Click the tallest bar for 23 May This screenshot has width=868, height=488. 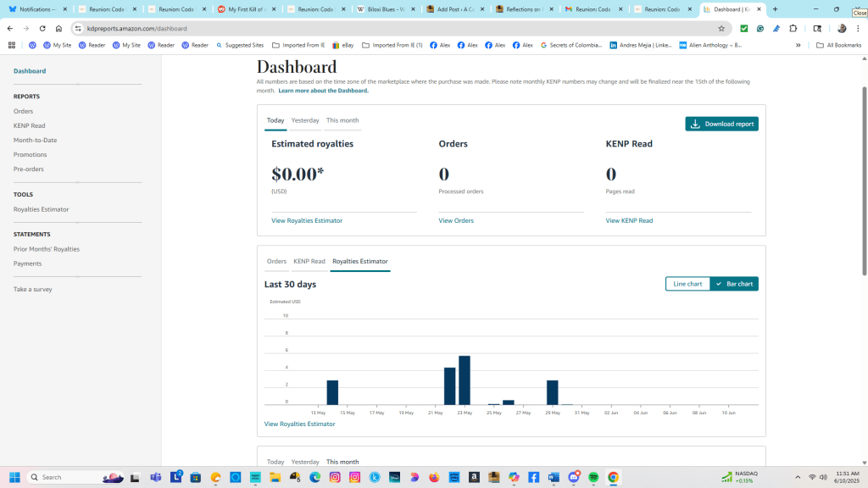(465, 380)
